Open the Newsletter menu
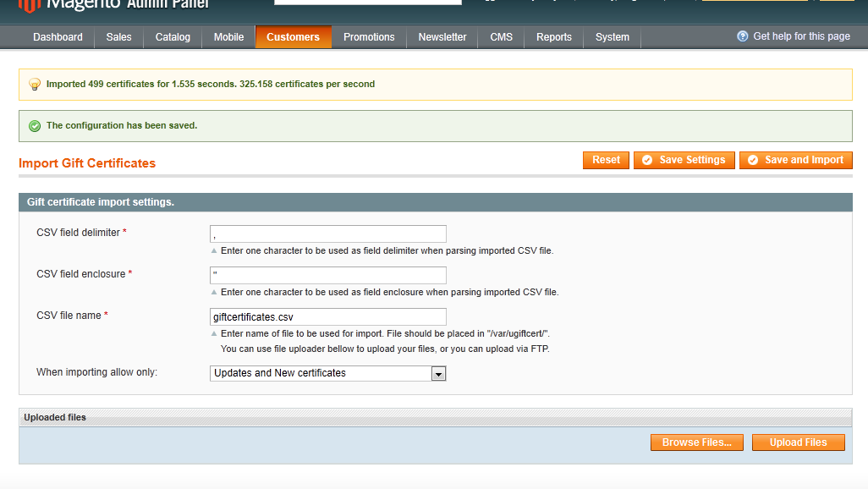868x489 pixels. (x=442, y=37)
